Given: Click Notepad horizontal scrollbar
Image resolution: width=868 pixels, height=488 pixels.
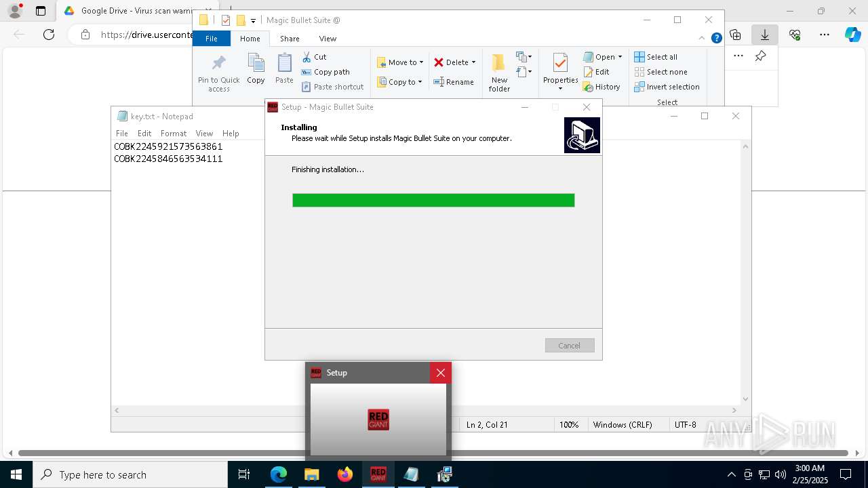Looking at the screenshot, I should pyautogui.click(x=425, y=410).
